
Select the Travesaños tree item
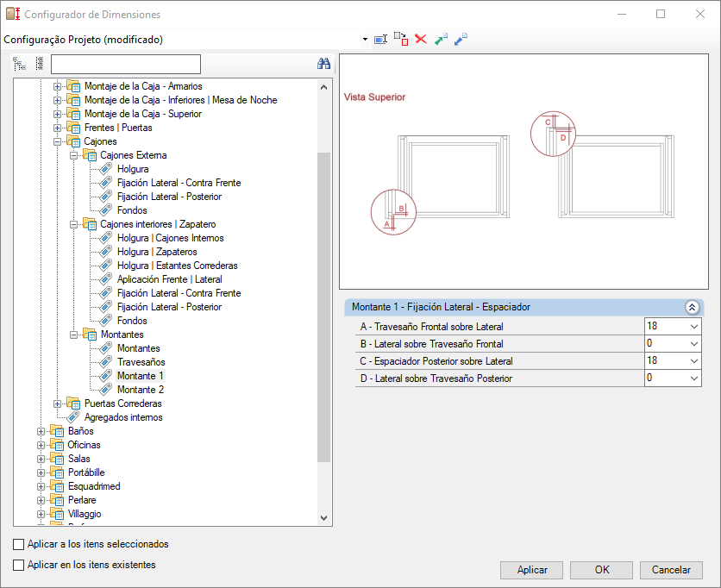[x=141, y=362]
